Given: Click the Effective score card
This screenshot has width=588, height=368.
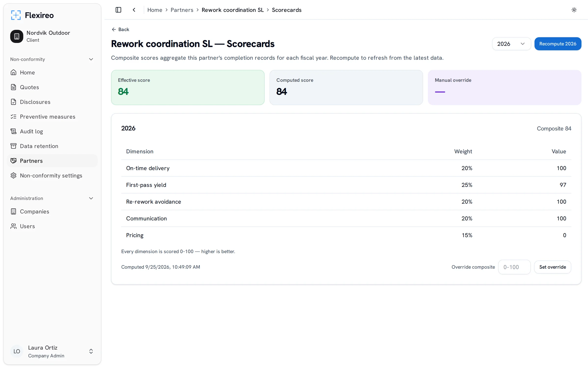Looking at the screenshot, I should click(x=188, y=88).
